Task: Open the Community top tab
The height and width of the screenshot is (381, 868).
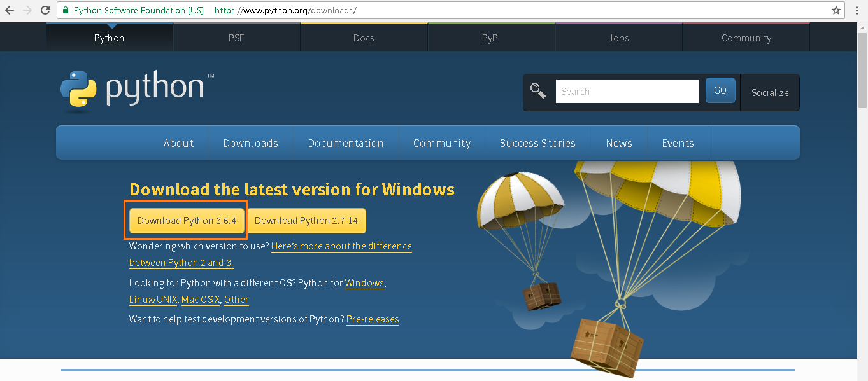Action: click(746, 38)
